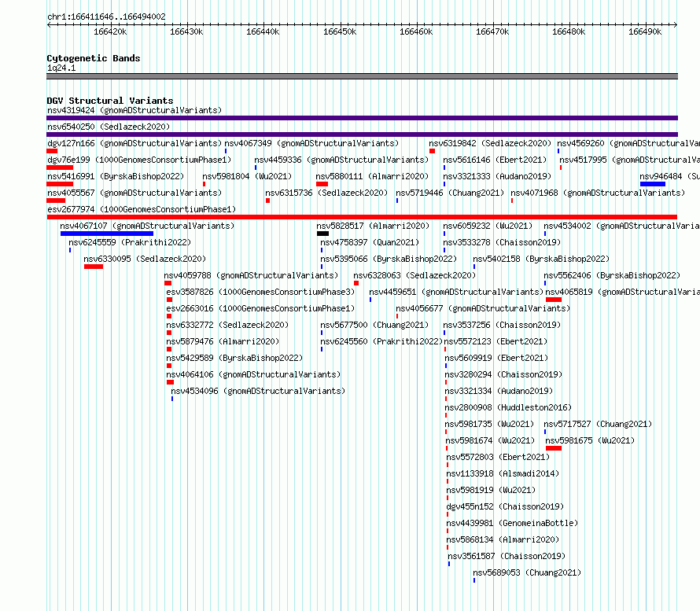700x611 pixels.
Task: Click the 166450k ruler position label
Action: click(340, 31)
